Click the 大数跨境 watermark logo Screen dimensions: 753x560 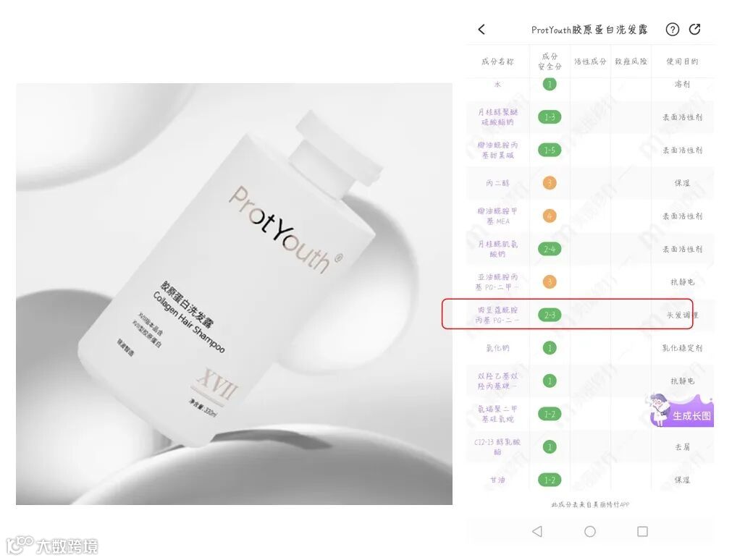click(x=52, y=546)
